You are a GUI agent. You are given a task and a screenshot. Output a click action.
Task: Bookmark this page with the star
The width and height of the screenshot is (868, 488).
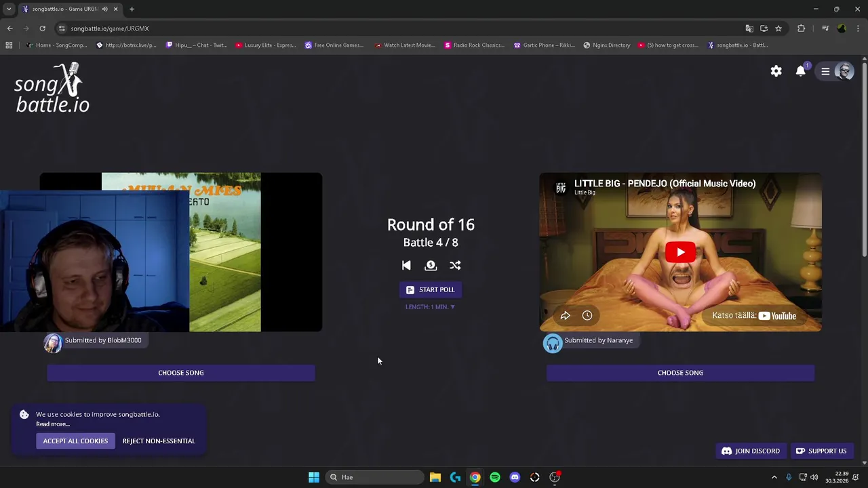(778, 28)
